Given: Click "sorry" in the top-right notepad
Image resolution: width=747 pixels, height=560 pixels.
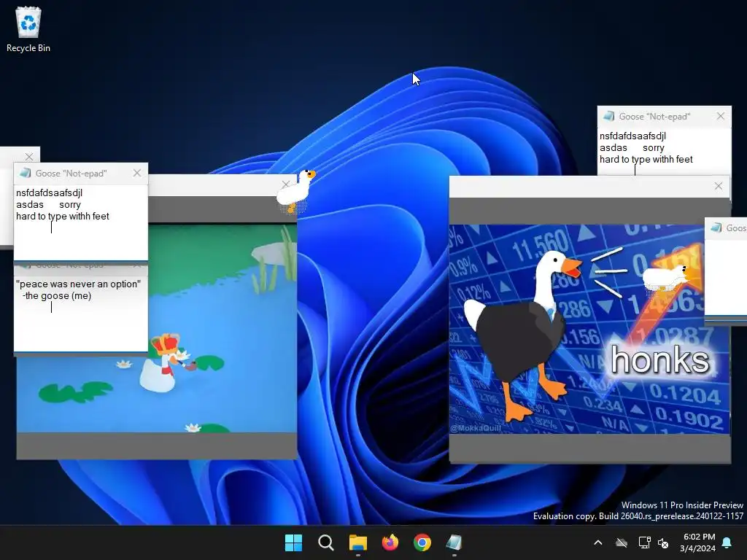Looking at the screenshot, I should click(654, 148).
